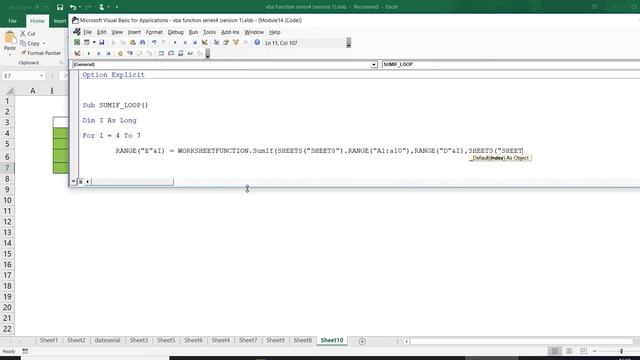The width and height of the screenshot is (640, 360).
Task: Click Format Painter in Excel ribbon
Action: click(x=41, y=53)
